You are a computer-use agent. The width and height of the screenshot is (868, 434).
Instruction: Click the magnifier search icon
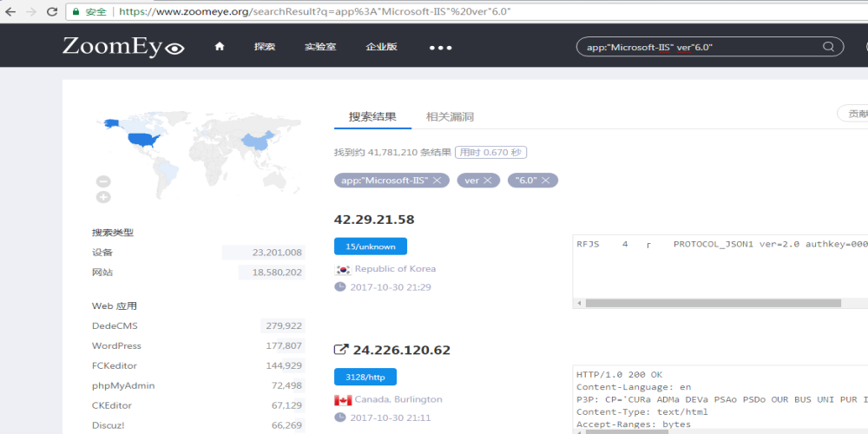[828, 47]
